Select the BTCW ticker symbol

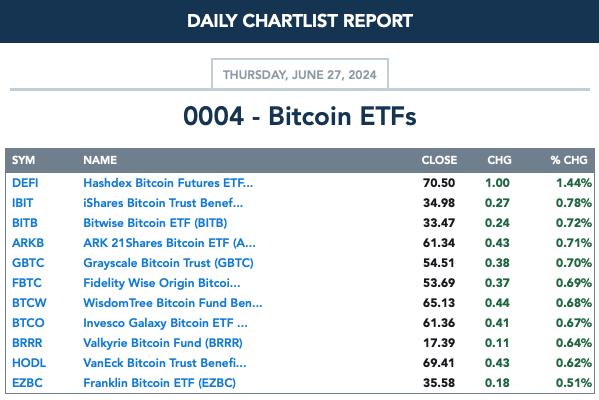[29, 303]
